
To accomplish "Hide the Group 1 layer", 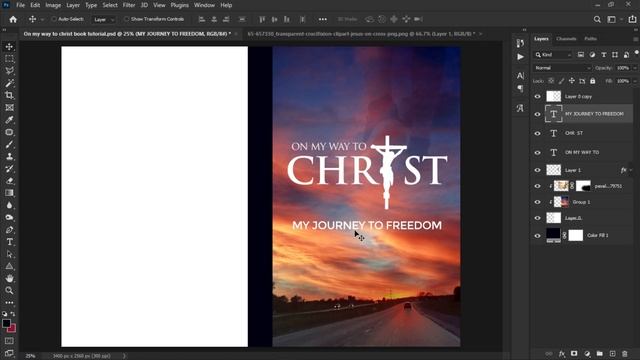I will click(538, 202).
